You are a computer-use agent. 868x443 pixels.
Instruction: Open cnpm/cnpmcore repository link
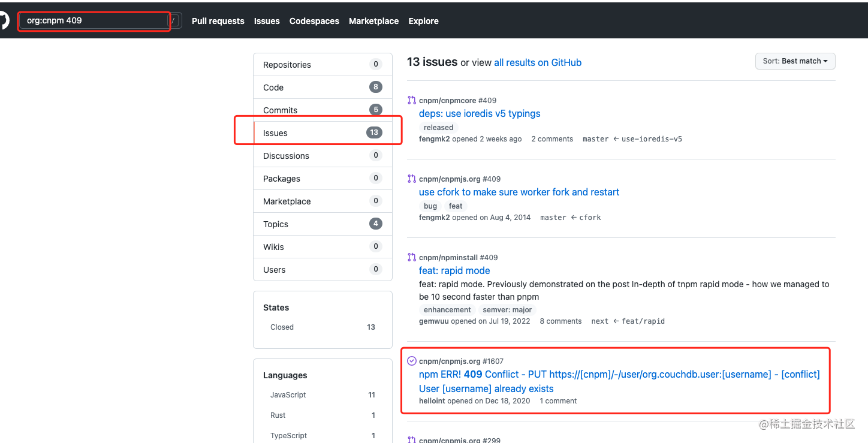[447, 100]
